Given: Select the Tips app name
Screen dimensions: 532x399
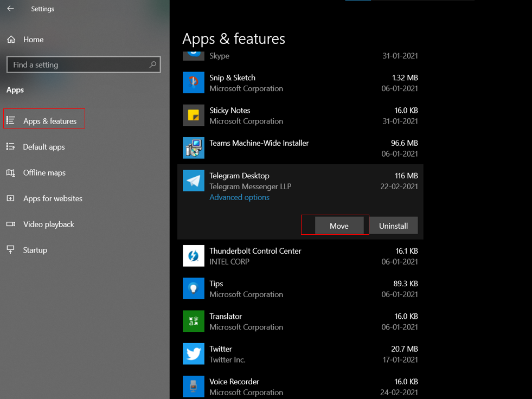Looking at the screenshot, I should (x=216, y=284).
